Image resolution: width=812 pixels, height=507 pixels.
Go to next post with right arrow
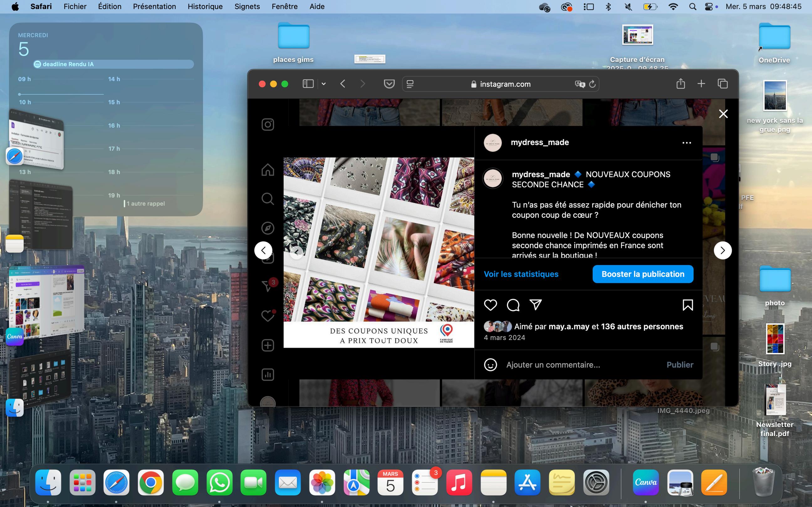click(722, 250)
